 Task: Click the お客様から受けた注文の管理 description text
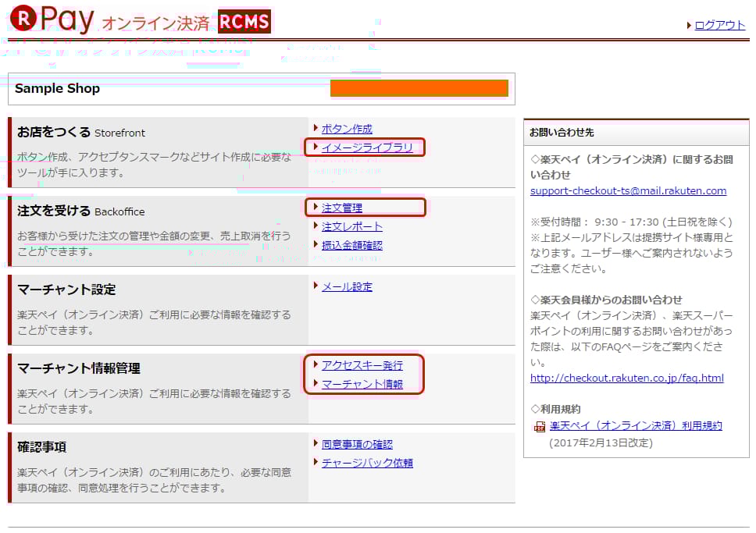[155, 243]
